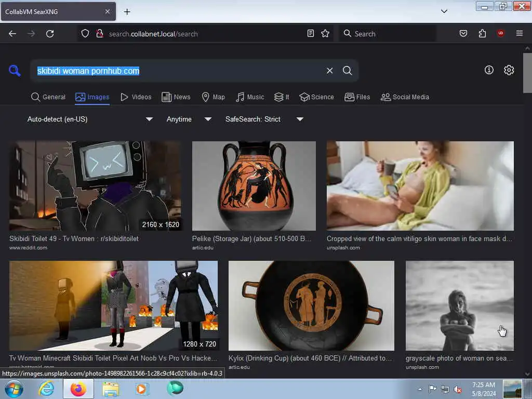The height and width of the screenshot is (399, 532).
Task: Open the Skibidi Toilet 49 Tv Women thumbnail
Action: [95, 186]
